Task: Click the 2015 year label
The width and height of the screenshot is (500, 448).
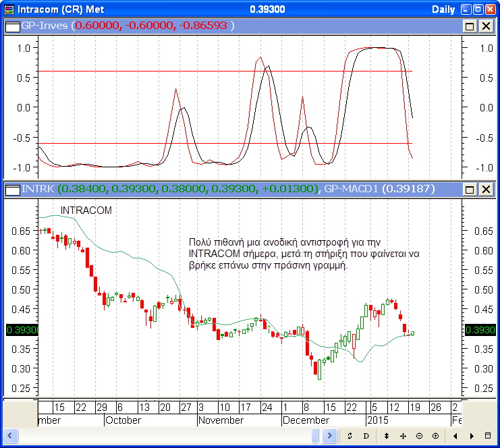Action: coord(378,420)
